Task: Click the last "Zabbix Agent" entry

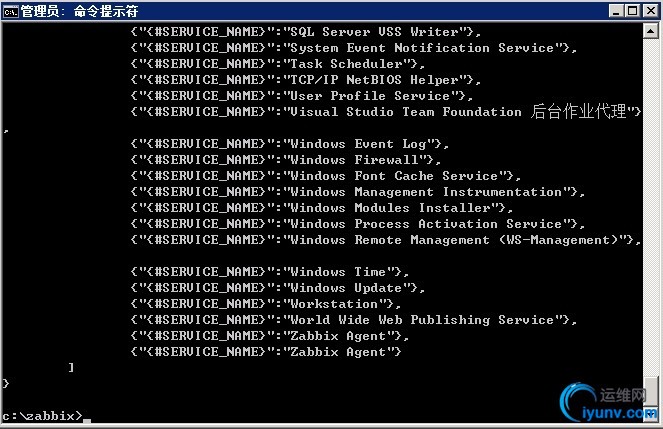Action: pos(266,352)
